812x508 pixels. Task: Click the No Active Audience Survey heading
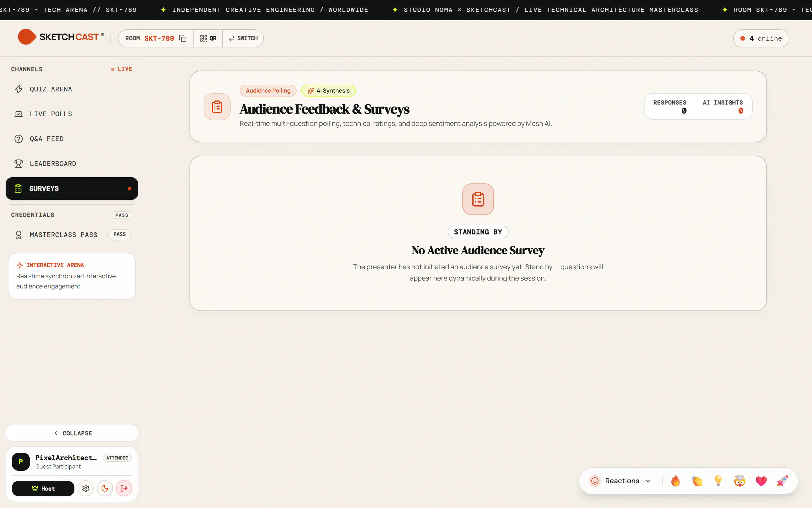point(478,250)
